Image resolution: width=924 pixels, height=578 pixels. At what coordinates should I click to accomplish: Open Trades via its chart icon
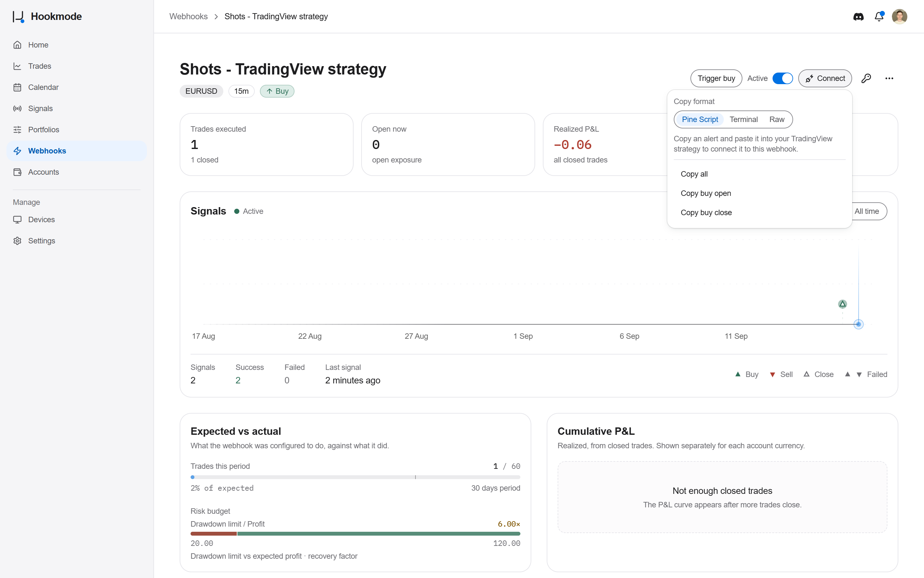[17, 66]
